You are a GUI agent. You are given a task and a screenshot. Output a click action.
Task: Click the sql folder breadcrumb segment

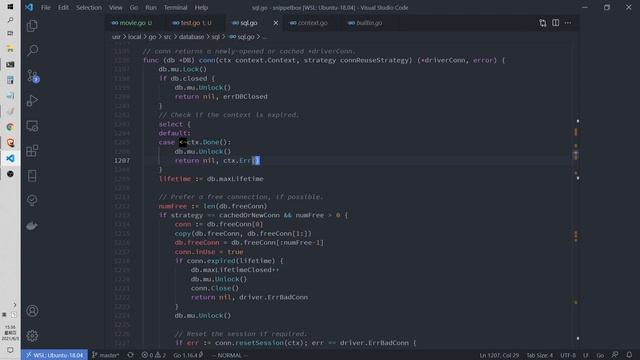point(216,37)
